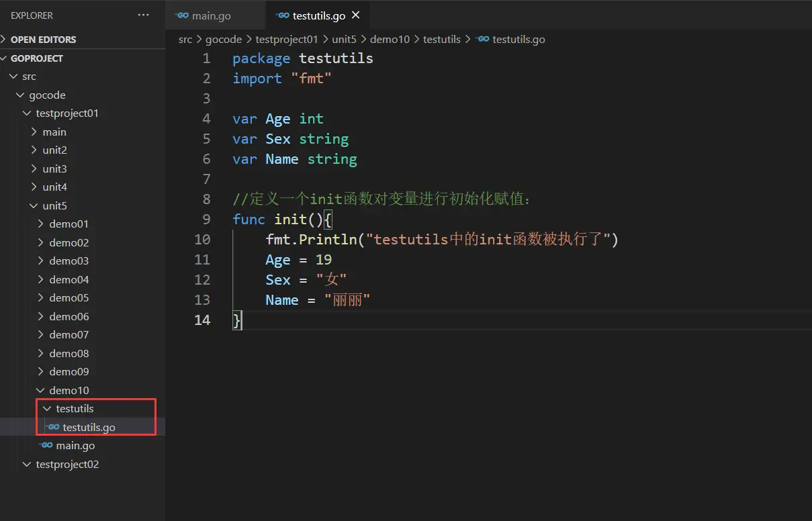Click line number 9 in the gutter
The image size is (812, 521).
click(x=206, y=219)
